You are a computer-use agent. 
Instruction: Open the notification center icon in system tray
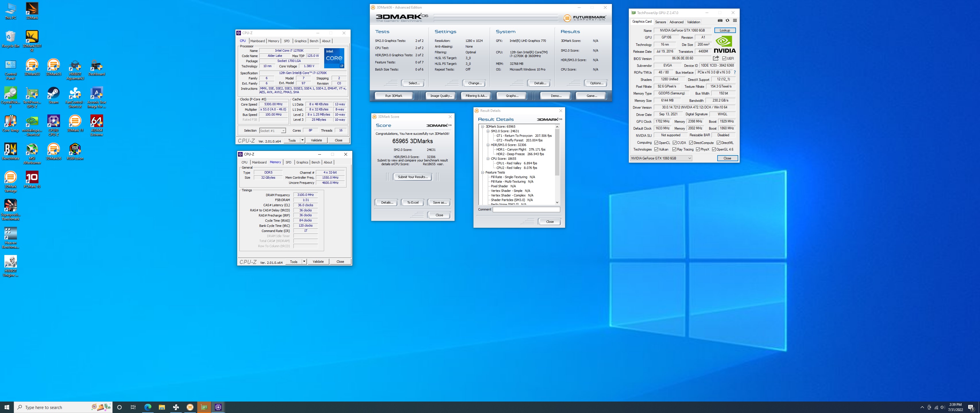(971, 407)
